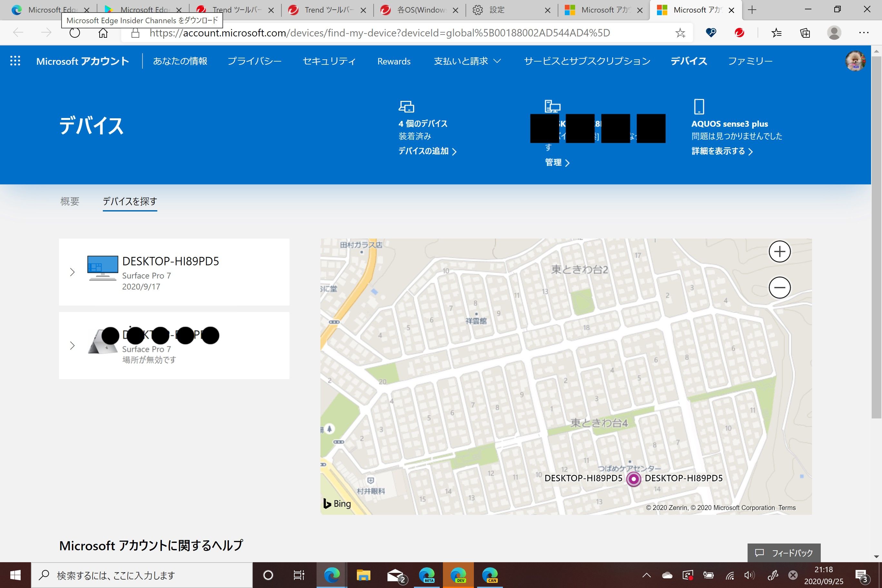Switch to the 各OS(Windows browser tab
This screenshot has width=882, height=588.
click(x=420, y=10)
